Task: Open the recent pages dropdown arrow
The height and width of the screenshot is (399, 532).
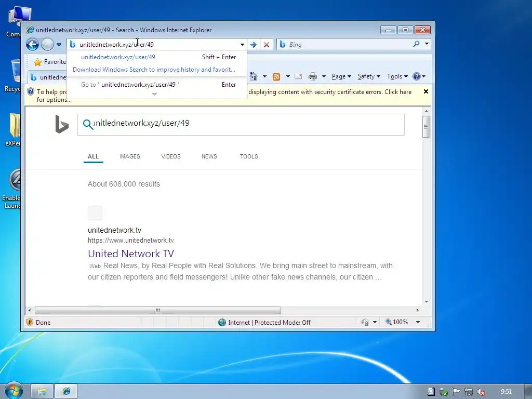Action: pyautogui.click(x=59, y=45)
